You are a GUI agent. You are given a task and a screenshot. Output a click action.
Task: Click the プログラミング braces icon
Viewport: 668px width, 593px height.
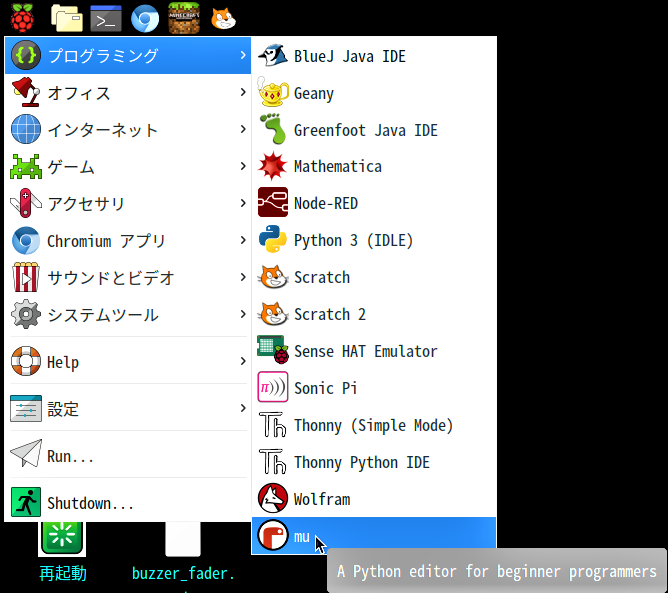(x=26, y=55)
